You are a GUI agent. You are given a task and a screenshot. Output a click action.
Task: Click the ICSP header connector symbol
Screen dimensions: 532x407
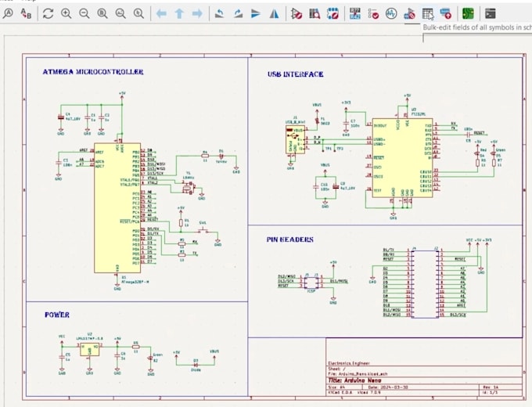pos(311,282)
